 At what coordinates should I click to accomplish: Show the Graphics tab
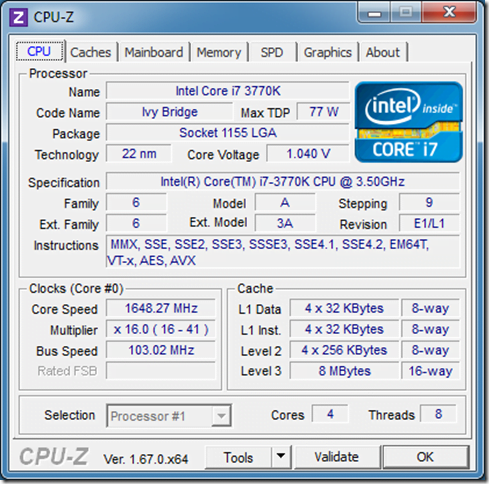coord(328,52)
